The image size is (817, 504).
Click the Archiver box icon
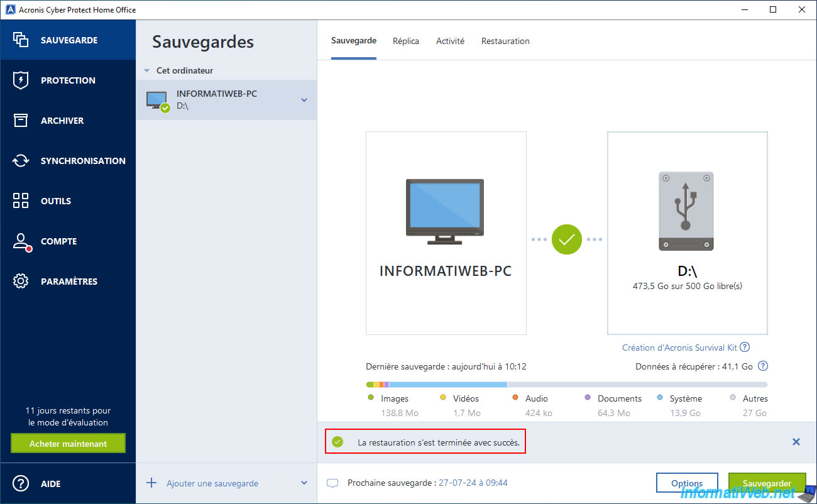coord(21,120)
